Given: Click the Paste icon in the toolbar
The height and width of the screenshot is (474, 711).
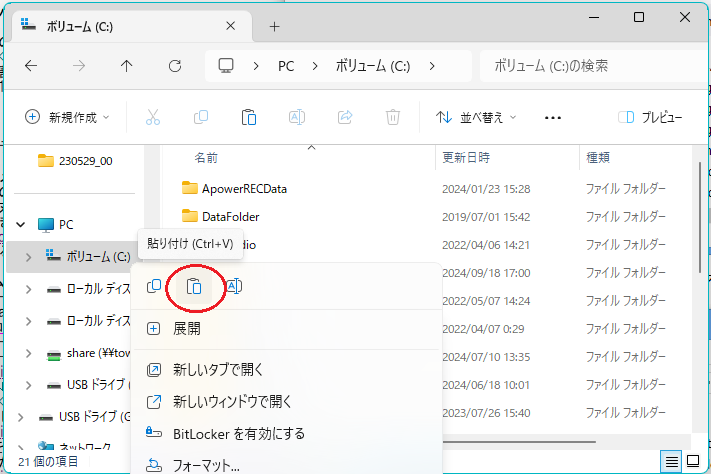Looking at the screenshot, I should [249, 117].
